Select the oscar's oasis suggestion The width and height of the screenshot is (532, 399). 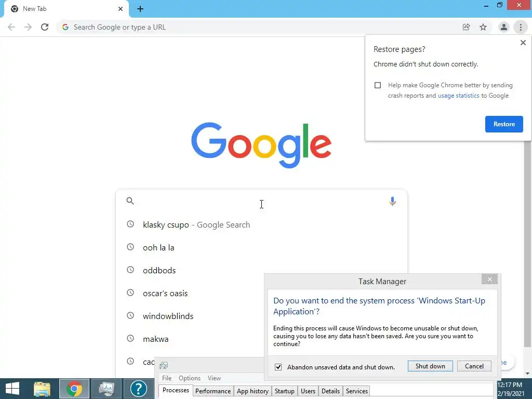pyautogui.click(x=190, y=293)
